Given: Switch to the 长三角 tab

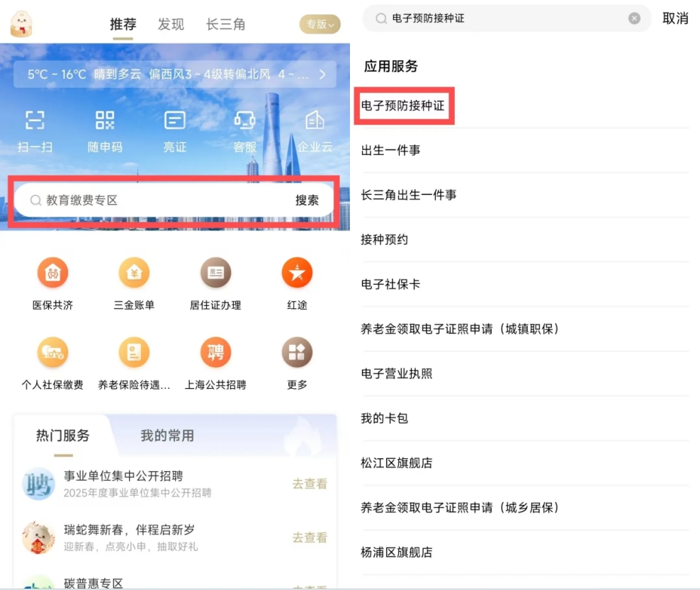Looking at the screenshot, I should 225,23.
